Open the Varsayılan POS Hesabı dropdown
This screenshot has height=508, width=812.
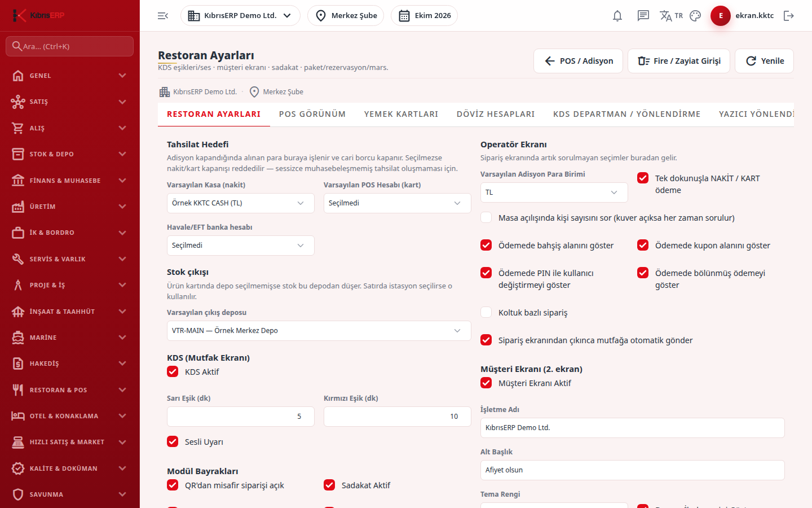pyautogui.click(x=398, y=203)
